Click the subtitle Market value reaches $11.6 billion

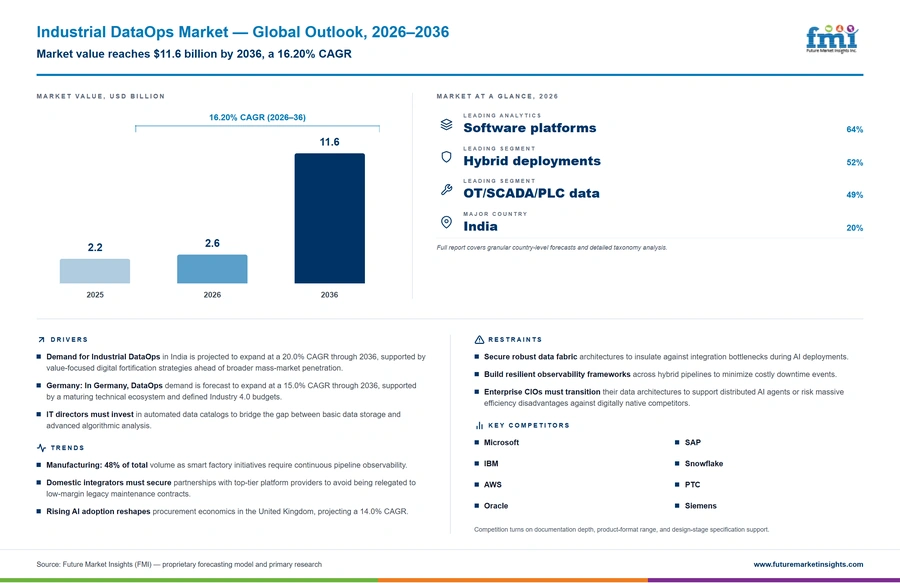pos(194,54)
